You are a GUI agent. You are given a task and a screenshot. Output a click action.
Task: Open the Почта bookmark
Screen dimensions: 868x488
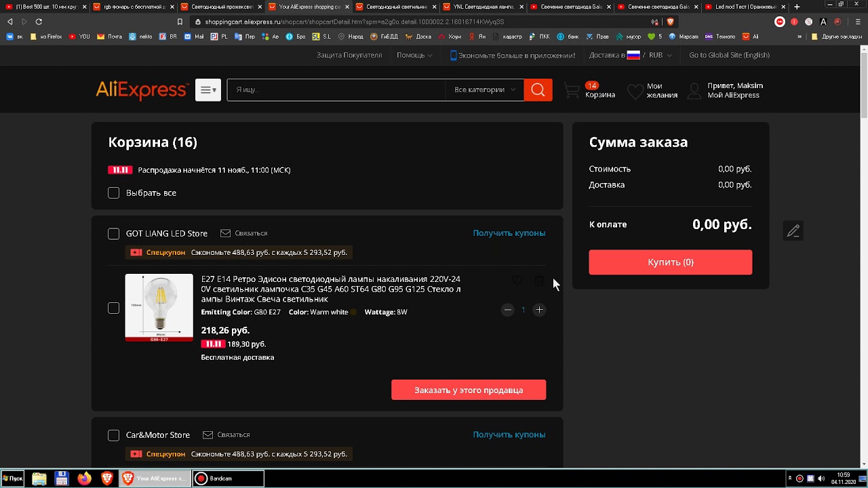[x=110, y=37]
